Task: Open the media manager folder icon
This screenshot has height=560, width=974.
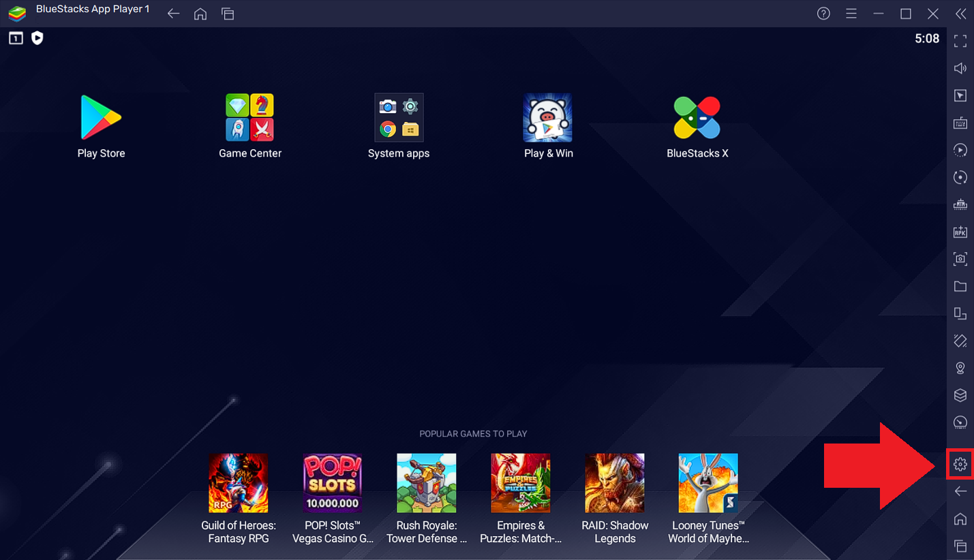Action: click(x=960, y=286)
